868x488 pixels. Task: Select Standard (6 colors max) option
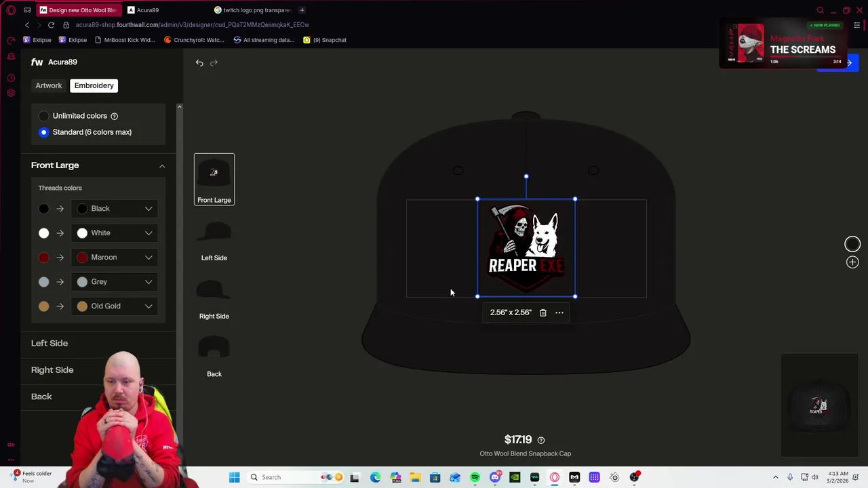pos(44,132)
